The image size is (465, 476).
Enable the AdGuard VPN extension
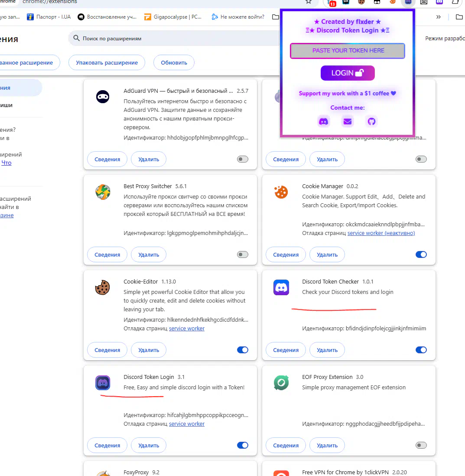(x=243, y=159)
